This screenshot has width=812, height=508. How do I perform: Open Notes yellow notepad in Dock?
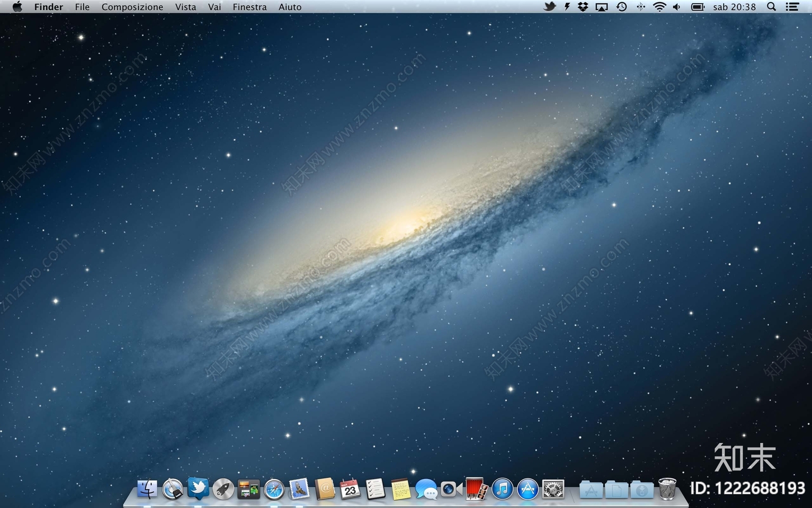400,489
